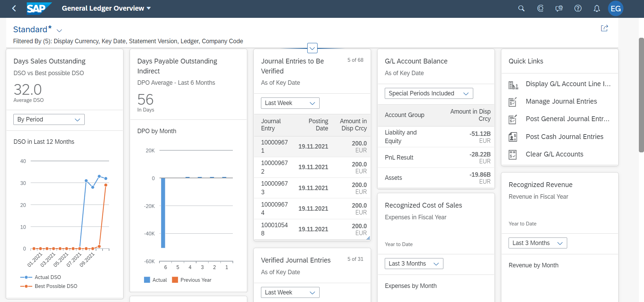Click the page vertical scrollbar thumb
The height and width of the screenshot is (302, 644).
pos(641,95)
